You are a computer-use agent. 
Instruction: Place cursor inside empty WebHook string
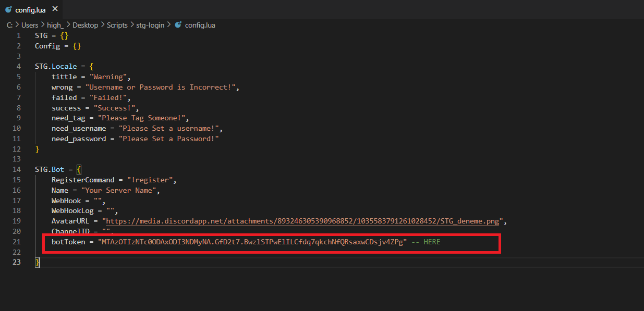pyautogui.click(x=98, y=201)
